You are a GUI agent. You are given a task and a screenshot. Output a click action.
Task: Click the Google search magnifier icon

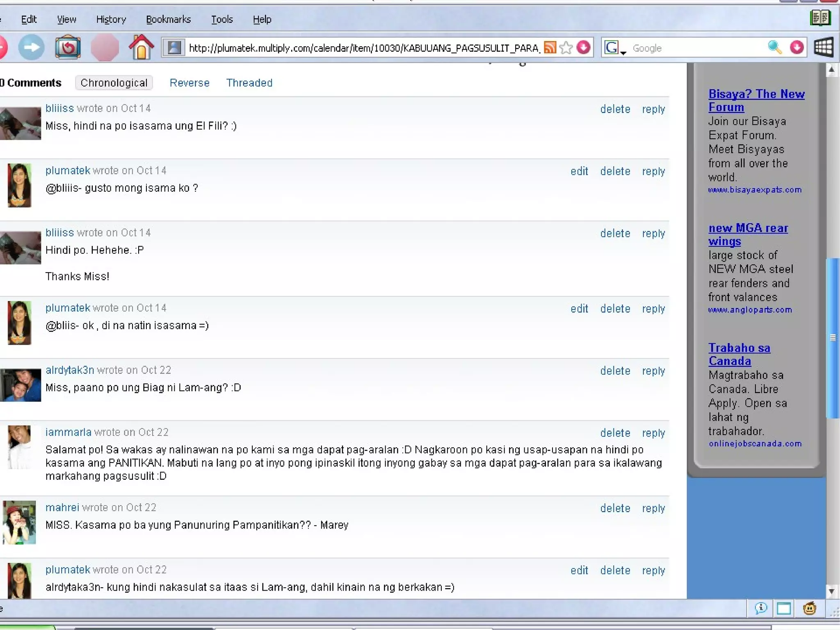coord(774,48)
